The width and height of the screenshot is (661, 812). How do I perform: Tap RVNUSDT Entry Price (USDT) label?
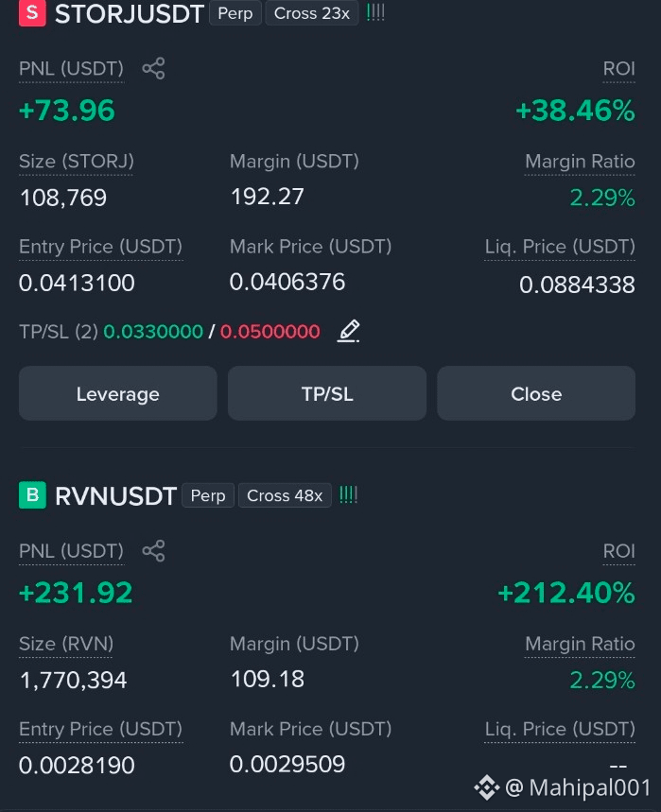pyautogui.click(x=100, y=729)
